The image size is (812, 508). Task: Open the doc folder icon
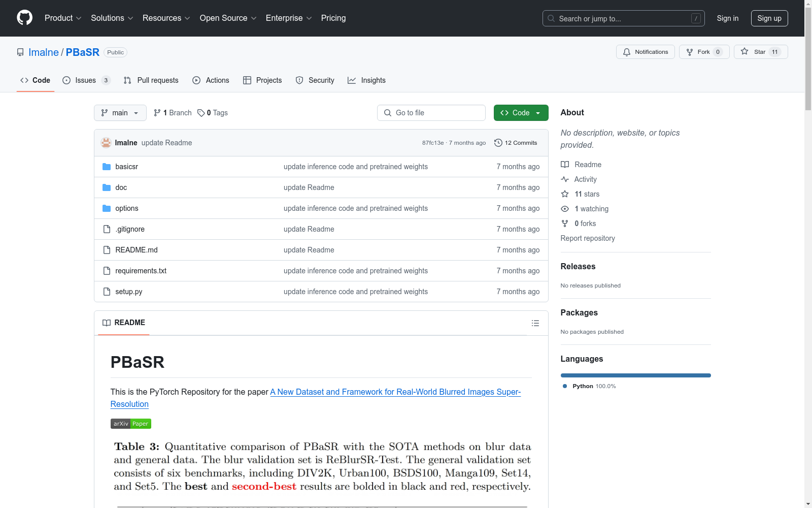point(107,187)
